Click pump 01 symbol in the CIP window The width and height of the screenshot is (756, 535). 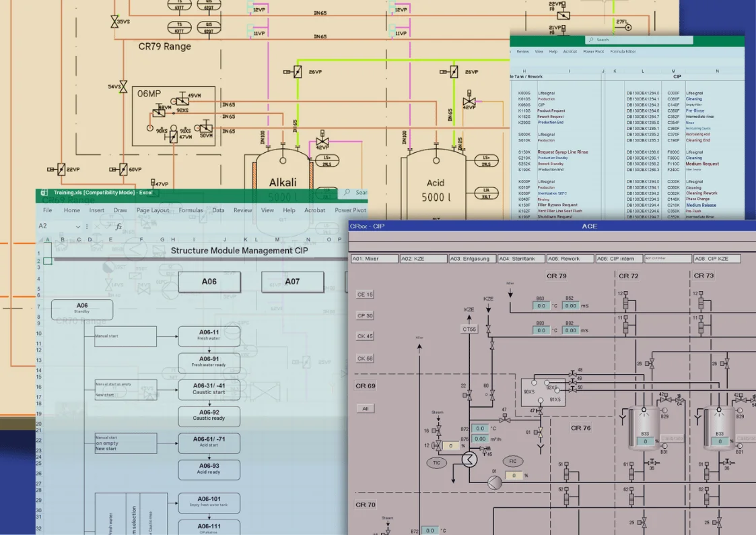tap(495, 482)
